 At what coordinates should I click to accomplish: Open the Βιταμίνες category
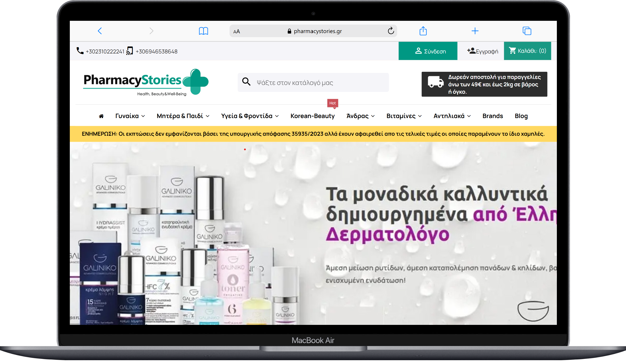coord(401,116)
